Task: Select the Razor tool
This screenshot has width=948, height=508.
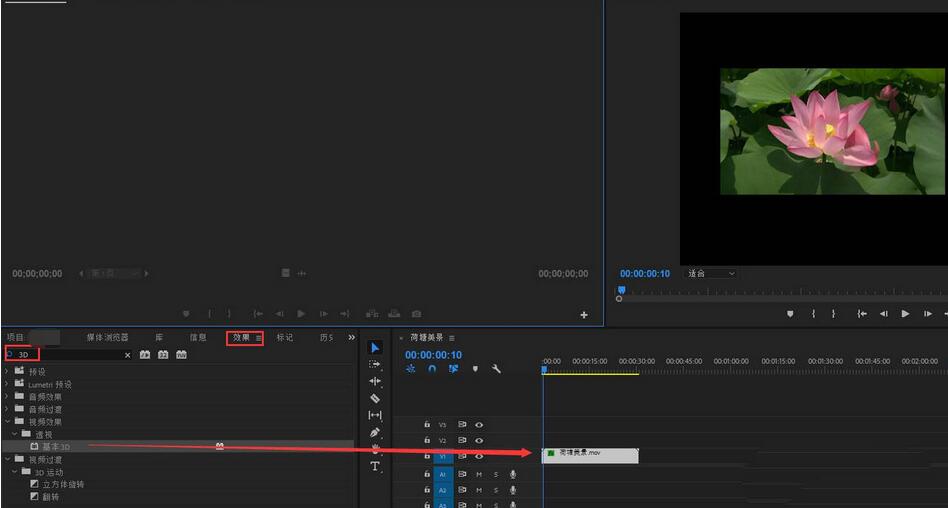Action: click(x=375, y=399)
